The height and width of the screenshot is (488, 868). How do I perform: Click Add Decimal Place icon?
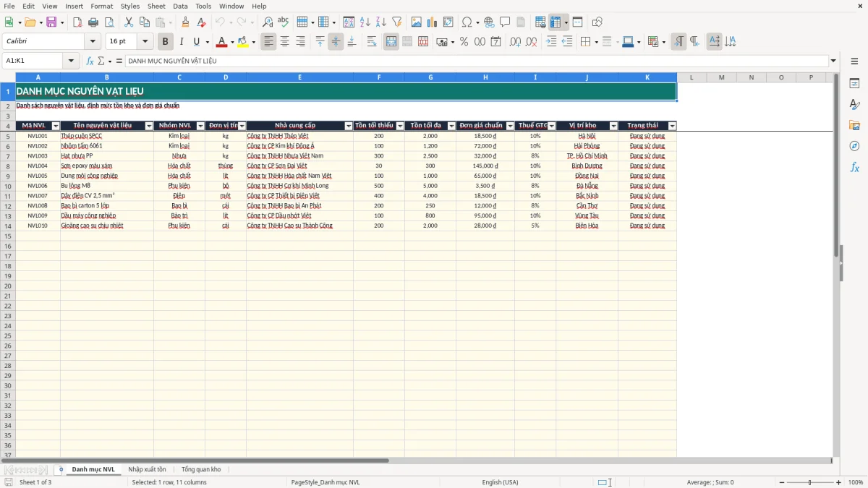(x=516, y=42)
